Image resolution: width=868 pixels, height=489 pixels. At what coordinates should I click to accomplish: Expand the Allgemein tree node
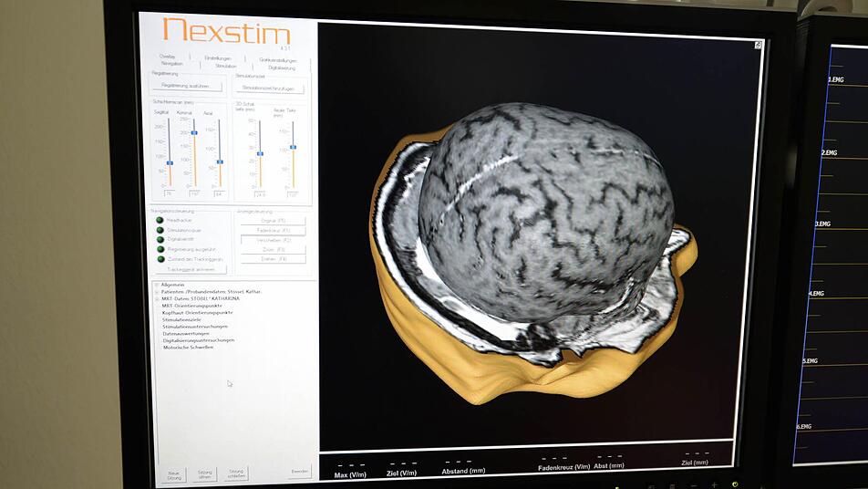click(x=157, y=285)
